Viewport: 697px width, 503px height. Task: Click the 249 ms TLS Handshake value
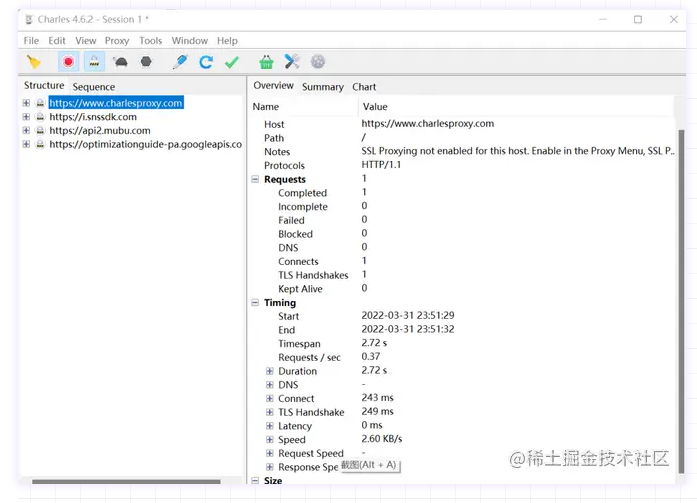tap(377, 411)
